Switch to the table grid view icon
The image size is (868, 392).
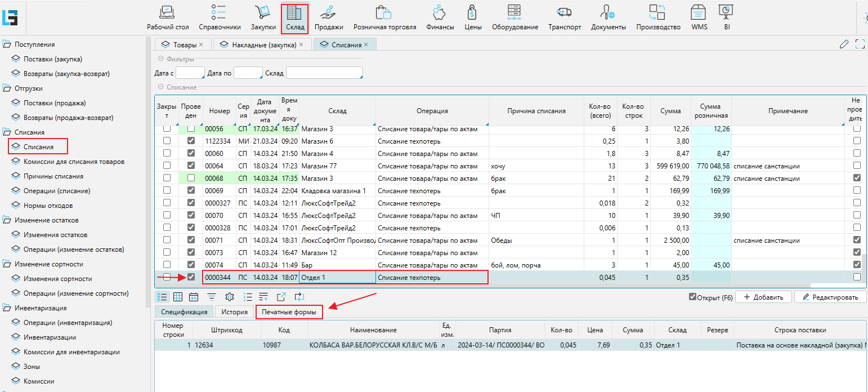[x=177, y=297]
